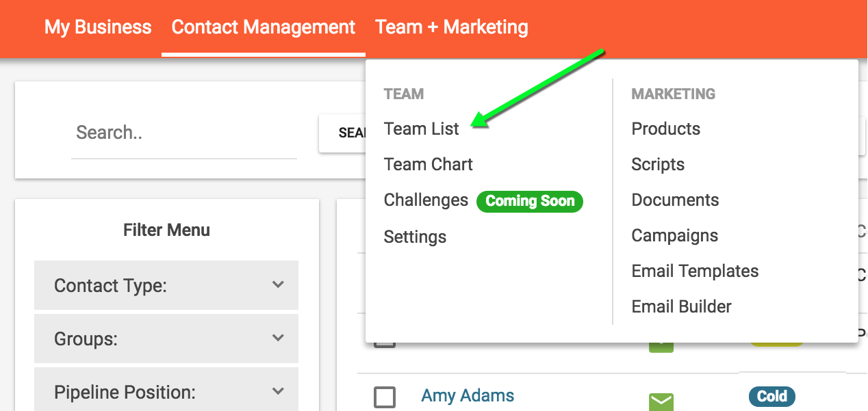Expand the Groups filter
Screen dimensions: 868x411
pos(166,338)
